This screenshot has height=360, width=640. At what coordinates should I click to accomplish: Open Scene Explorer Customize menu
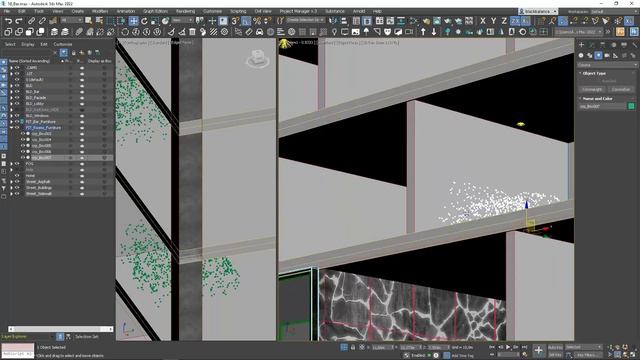63,44
